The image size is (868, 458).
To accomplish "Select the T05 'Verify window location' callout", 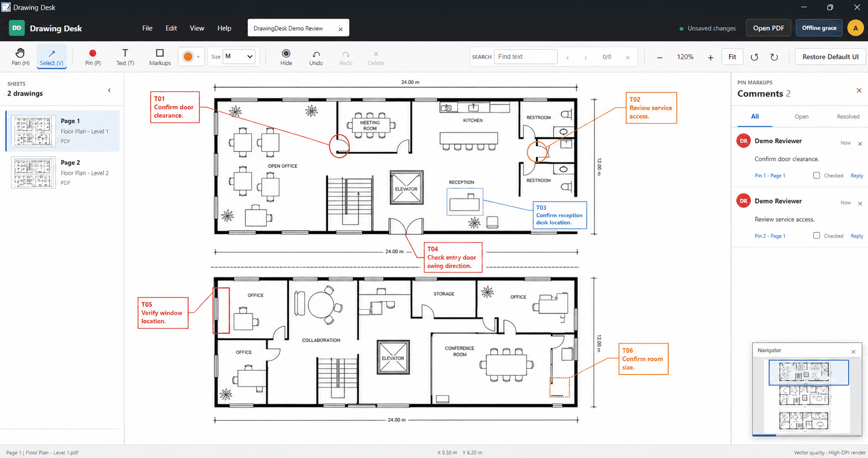I will point(163,313).
